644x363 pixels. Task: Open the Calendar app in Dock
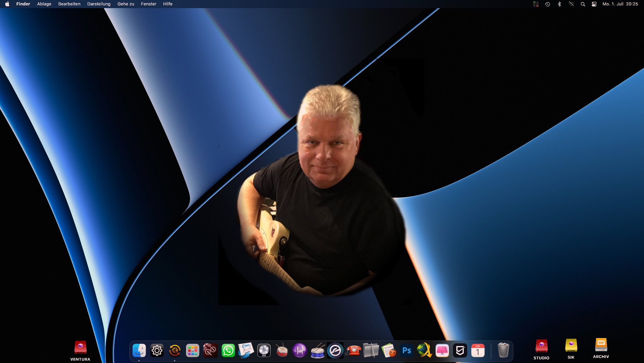coord(478,351)
